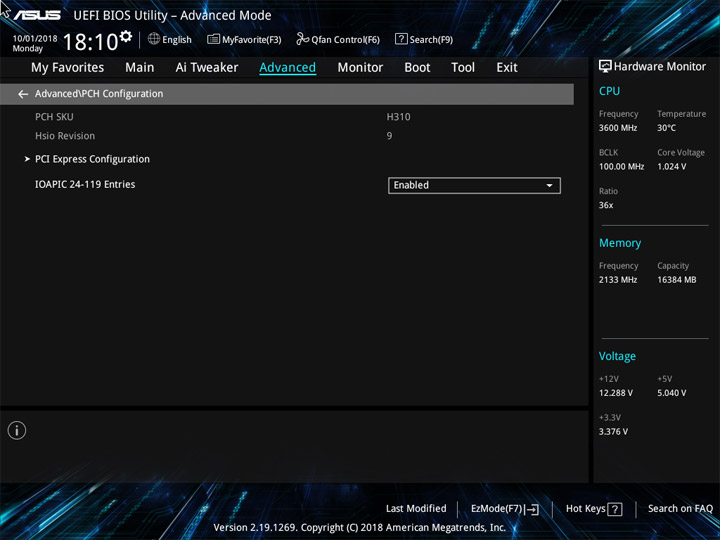Viewport: 720px width, 540px height.
Task: Click the IOAPIC 24-119 Entries label
Action: 85,185
